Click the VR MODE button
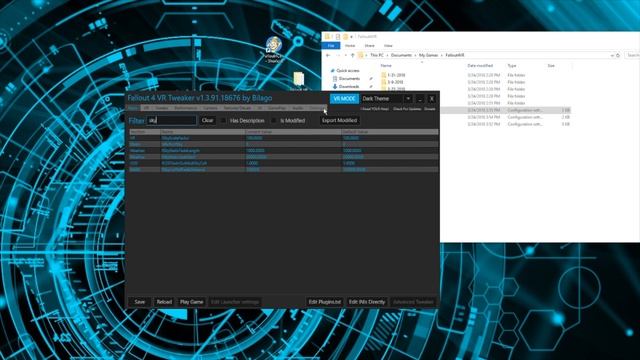The height and width of the screenshot is (360, 640). coord(344,99)
